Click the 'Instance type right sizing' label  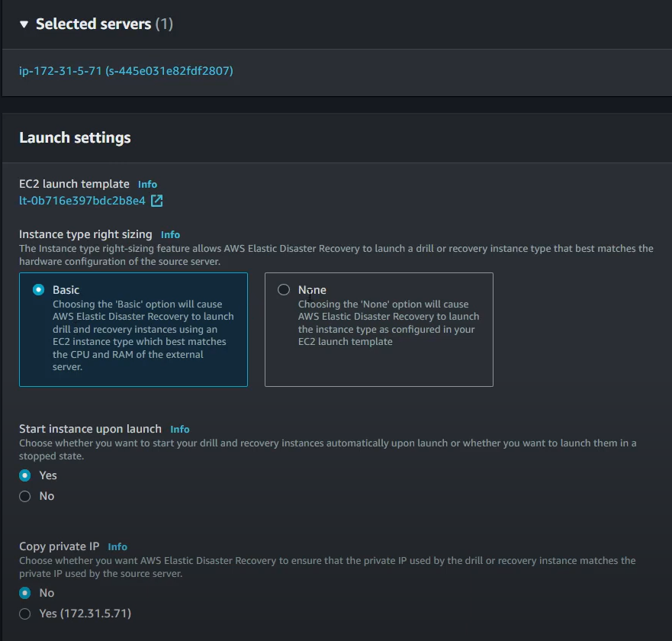pyautogui.click(x=85, y=234)
